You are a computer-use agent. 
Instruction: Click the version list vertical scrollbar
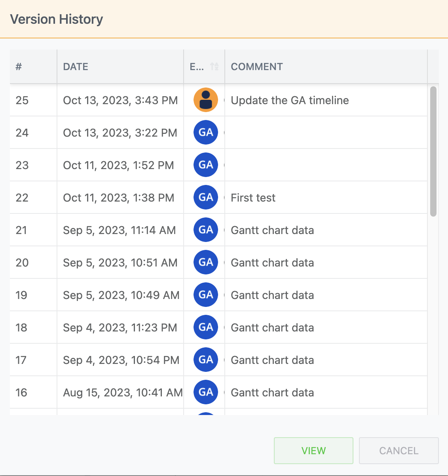click(x=433, y=151)
